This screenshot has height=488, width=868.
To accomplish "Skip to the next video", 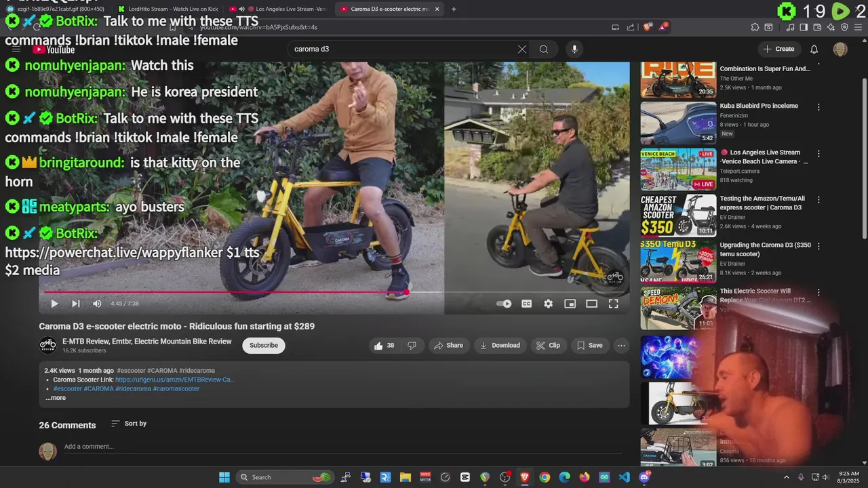I will point(76,304).
